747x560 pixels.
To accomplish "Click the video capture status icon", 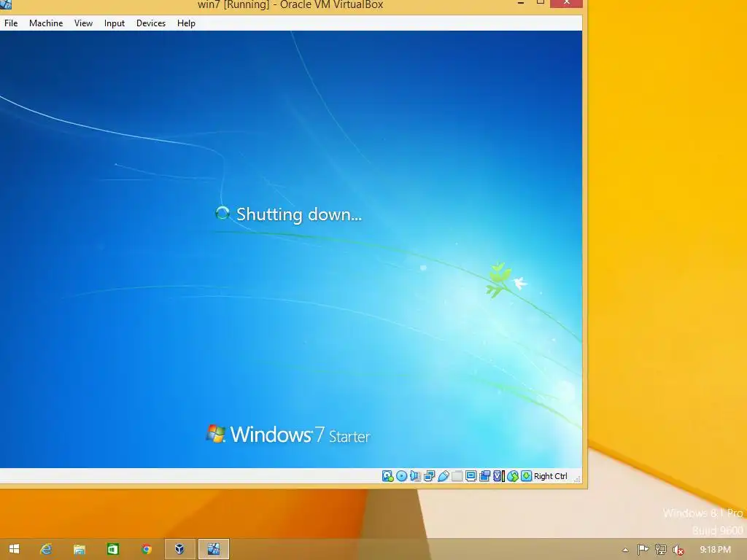I will (484, 476).
